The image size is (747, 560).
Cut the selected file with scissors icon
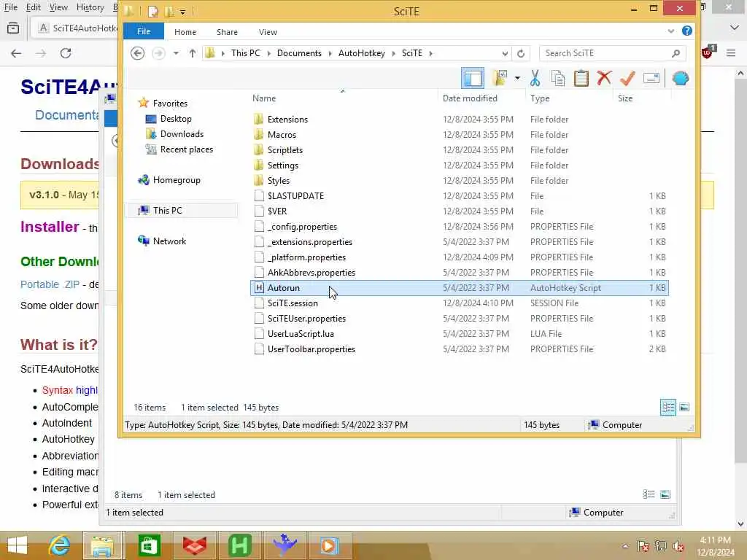(535, 78)
